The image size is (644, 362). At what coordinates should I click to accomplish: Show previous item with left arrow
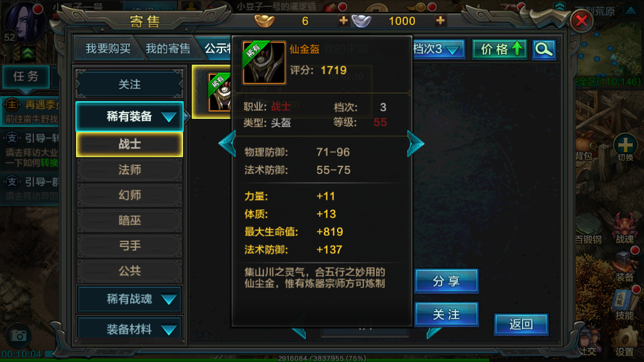pos(227,144)
